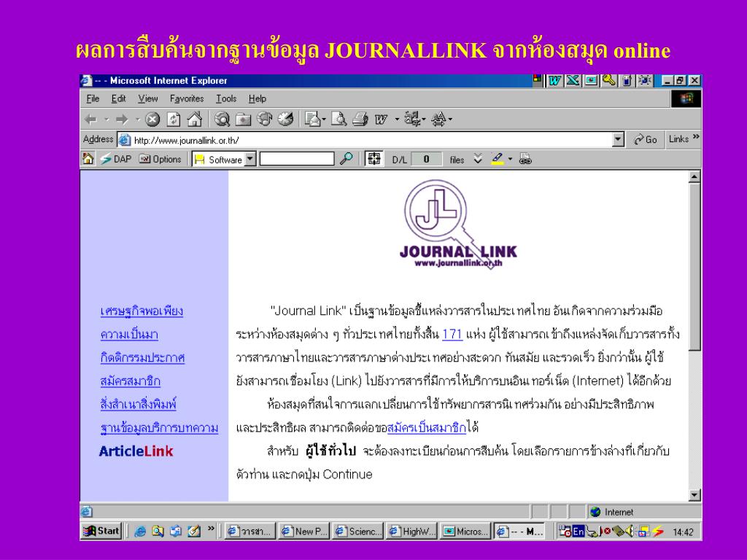
Task: Expand the highlighter pen dropdown arrow
Action: (510, 158)
